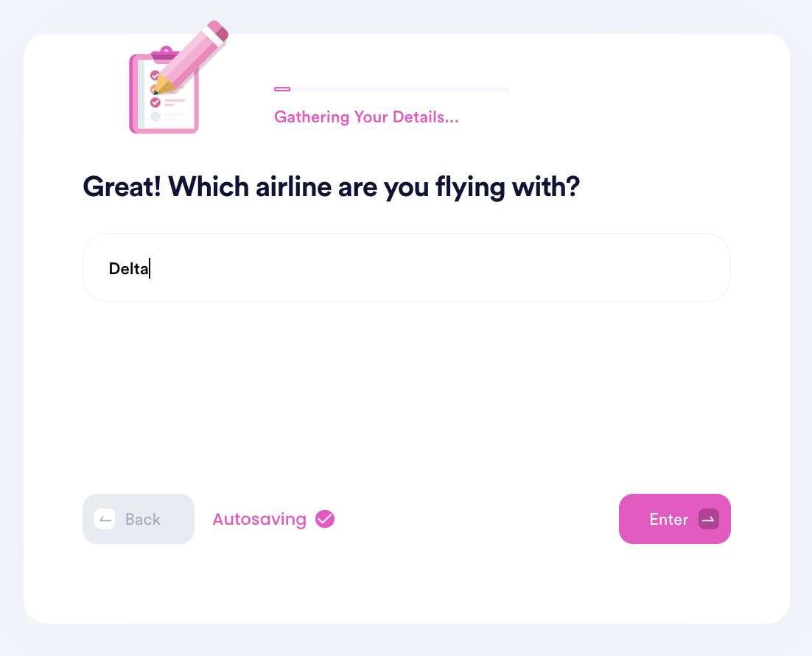Click the filled segment of the progress bar
The width and height of the screenshot is (812, 656).
point(282,89)
